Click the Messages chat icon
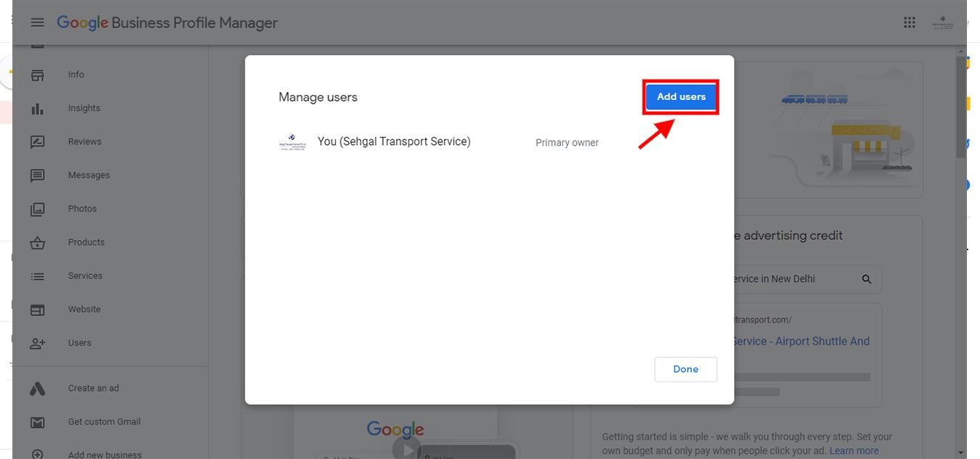980x459 pixels. click(x=38, y=175)
